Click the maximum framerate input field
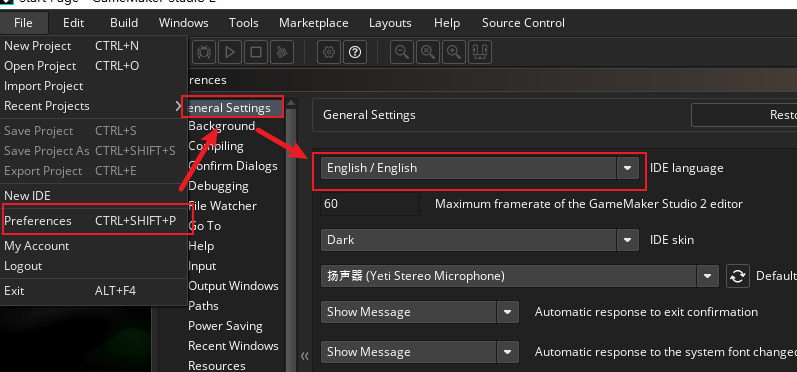Screen dimensions: 797x372 point(370,204)
